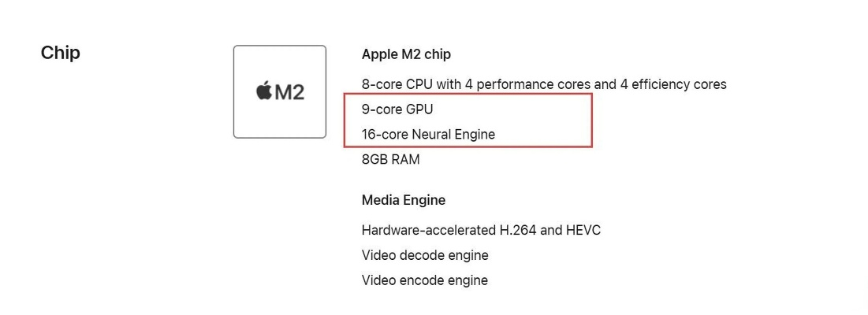Click the words "Neural Engine"

click(x=453, y=135)
